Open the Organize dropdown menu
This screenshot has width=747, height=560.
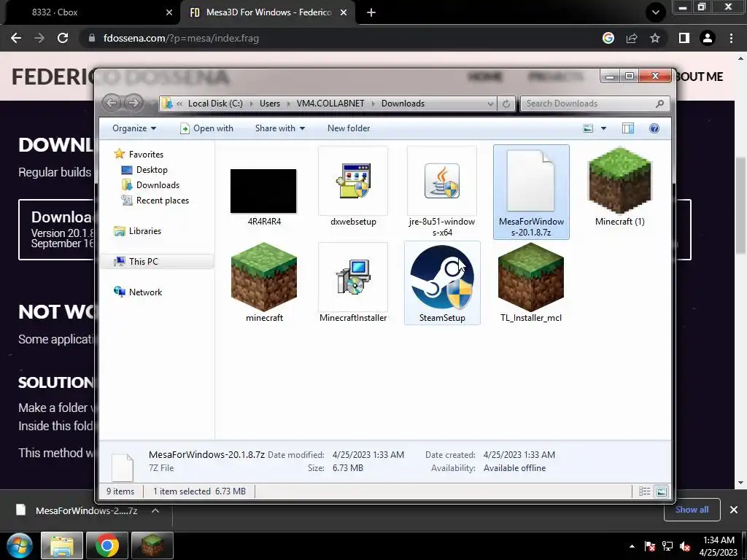tap(134, 128)
